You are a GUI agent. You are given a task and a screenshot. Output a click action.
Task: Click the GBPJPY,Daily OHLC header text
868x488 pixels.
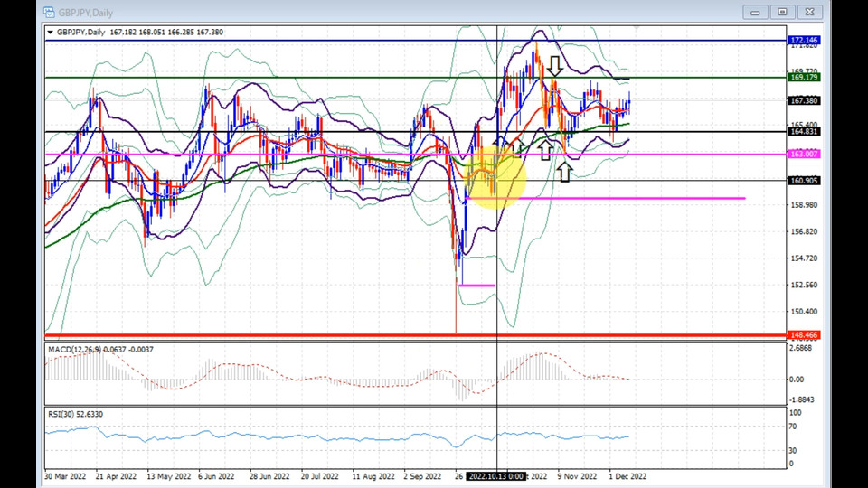[x=140, y=33]
